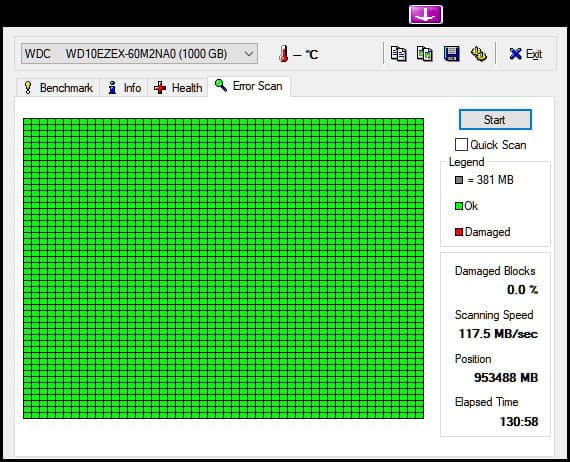Viewport: 570px width, 462px height.
Task: Open the WDC drive selection dropdown
Action: [139, 54]
